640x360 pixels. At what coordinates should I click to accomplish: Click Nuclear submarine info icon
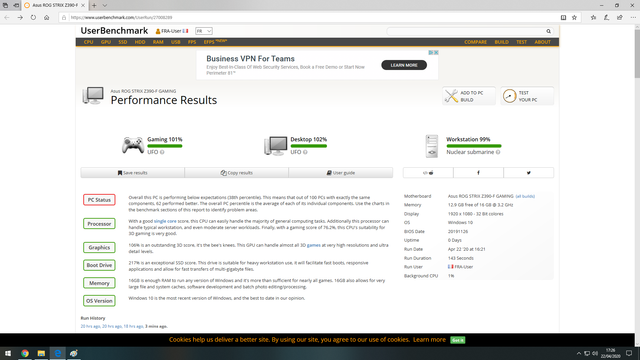click(498, 152)
